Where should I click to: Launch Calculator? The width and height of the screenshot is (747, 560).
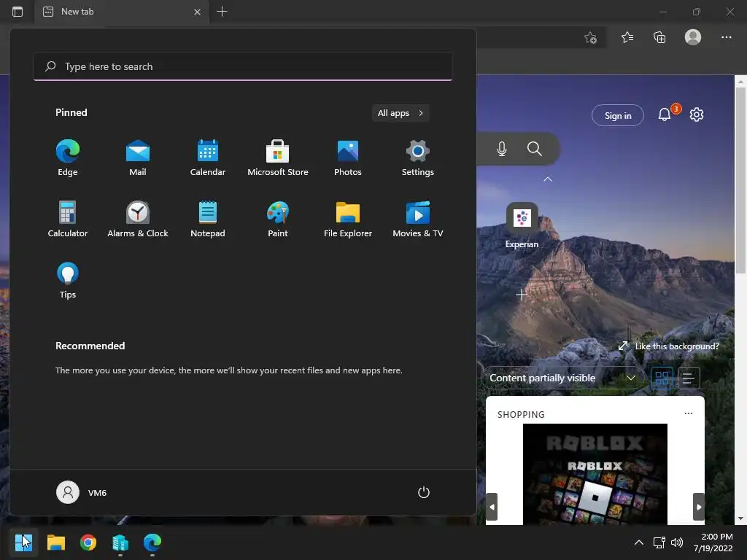pyautogui.click(x=68, y=219)
